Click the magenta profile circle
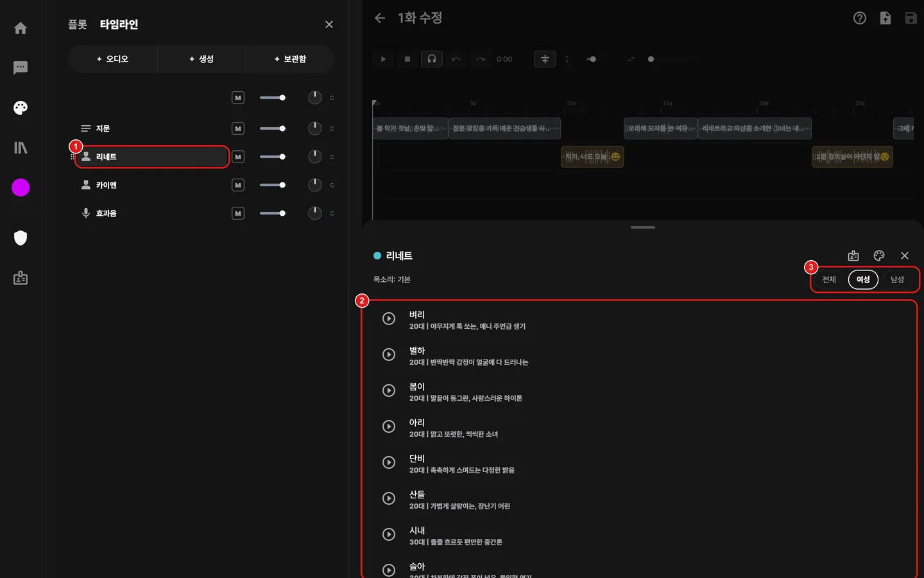The width and height of the screenshot is (924, 578). tap(21, 188)
